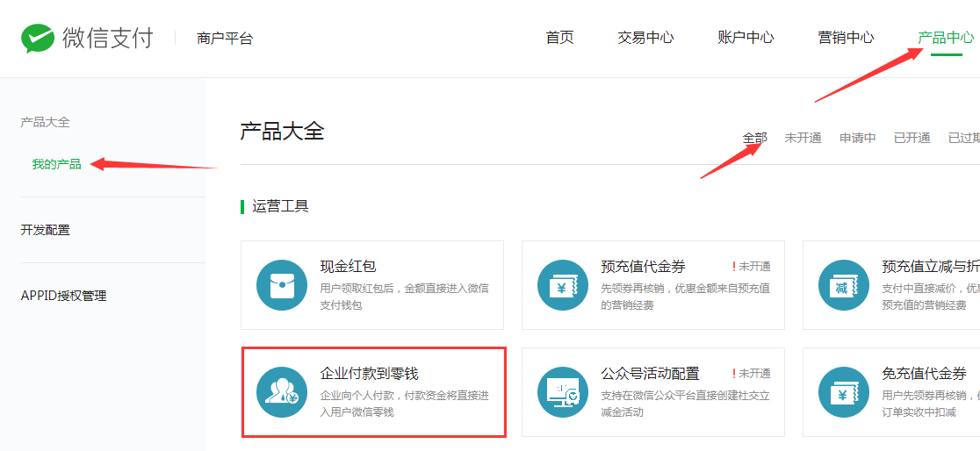
Task: Switch to 申请中 filter tab
Action: 857,138
